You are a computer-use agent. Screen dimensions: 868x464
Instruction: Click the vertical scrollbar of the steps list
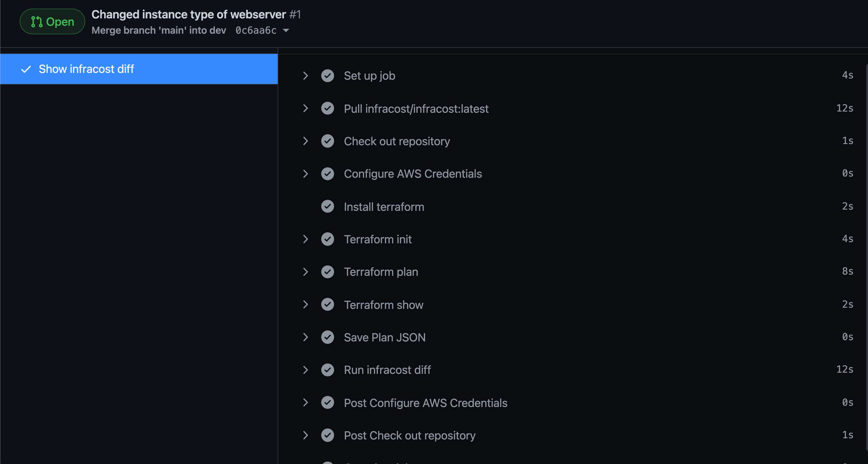click(866, 256)
